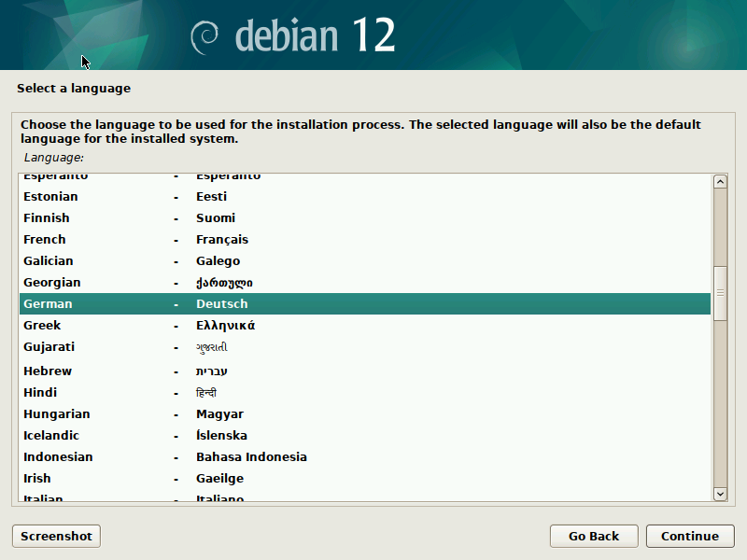Click the scrollbar down arrow
This screenshot has width=747, height=560.
[x=720, y=493]
